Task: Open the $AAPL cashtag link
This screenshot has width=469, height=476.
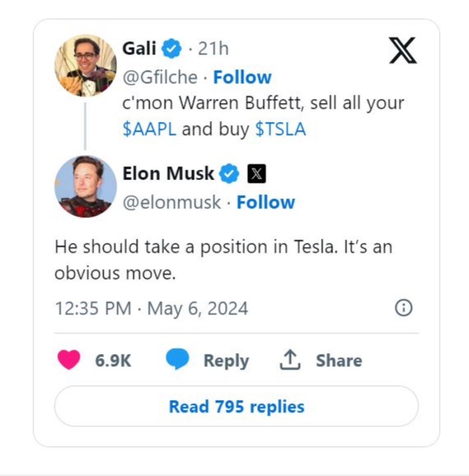Action: click(149, 129)
